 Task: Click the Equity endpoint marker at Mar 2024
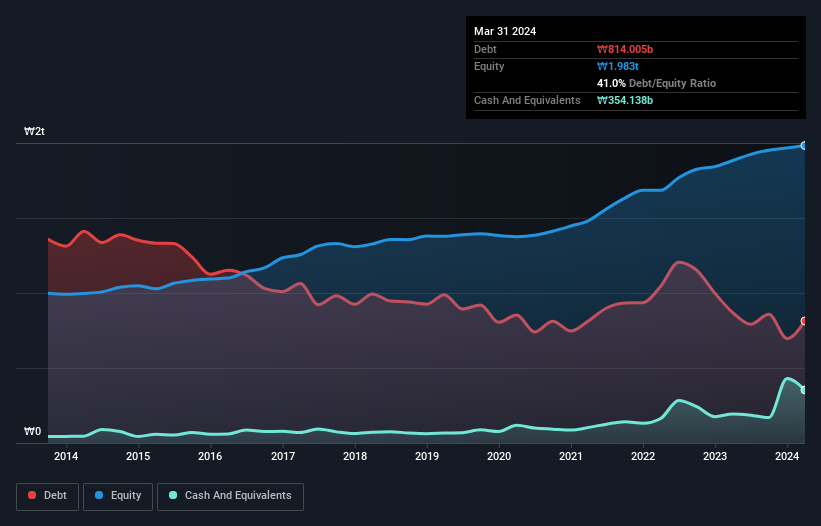804,146
